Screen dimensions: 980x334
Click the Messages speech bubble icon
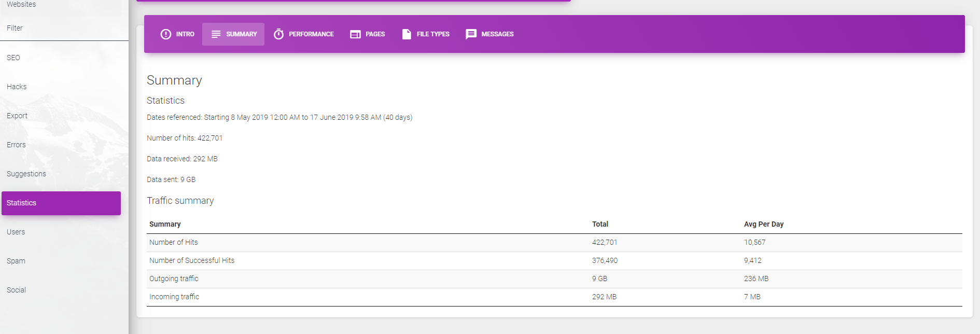point(471,34)
